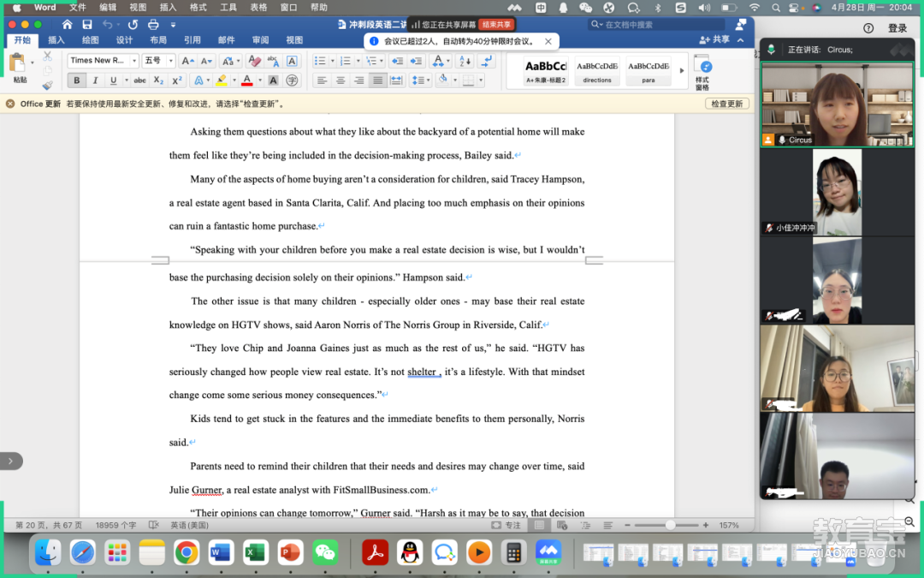Show paragraph marks with the pilcrow arrow icon
The height and width of the screenshot is (578, 924).
coord(487,61)
